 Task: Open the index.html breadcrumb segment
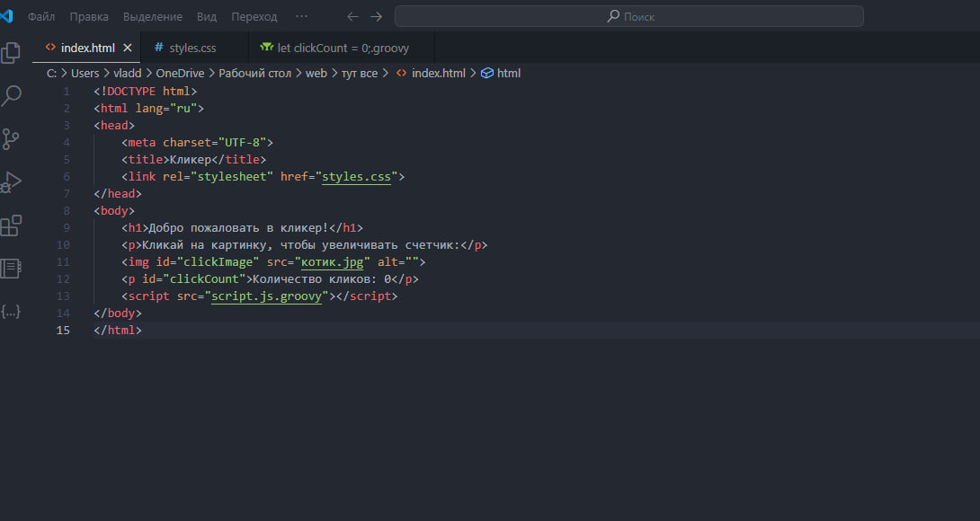point(438,73)
